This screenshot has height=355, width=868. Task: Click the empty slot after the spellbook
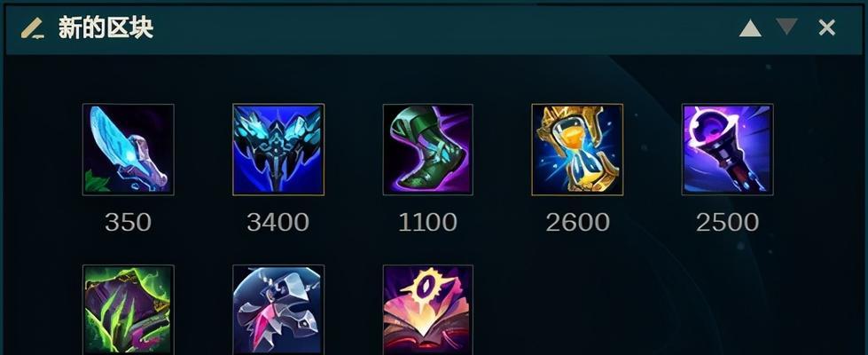click(577, 310)
